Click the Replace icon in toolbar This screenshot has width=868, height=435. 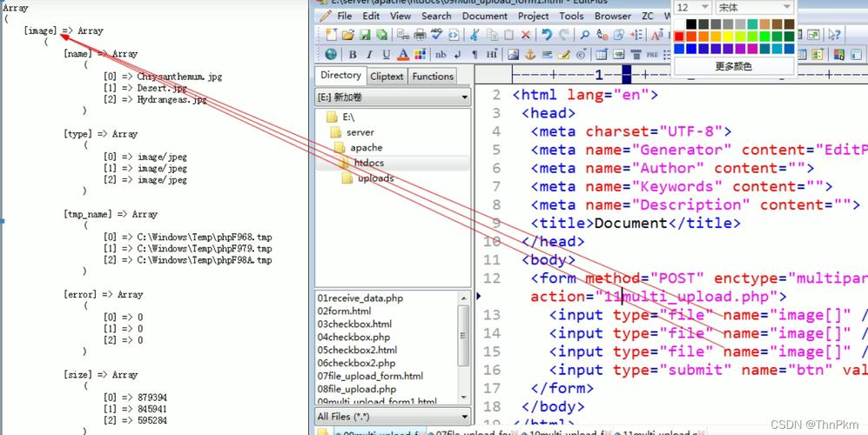pos(602,35)
